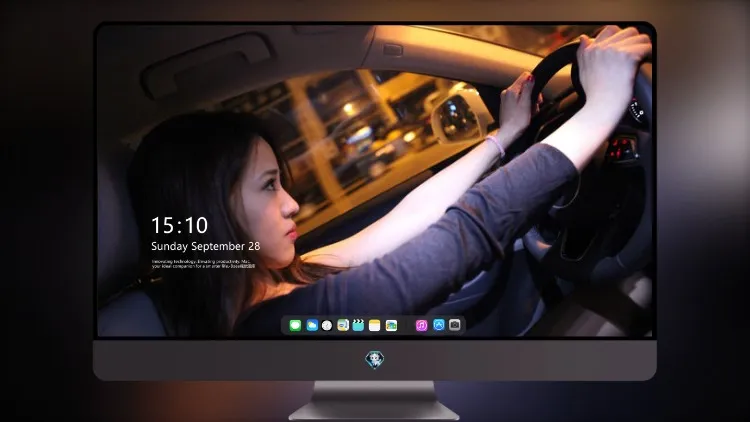Open the fourth dock icon beside the Clock

(x=343, y=325)
